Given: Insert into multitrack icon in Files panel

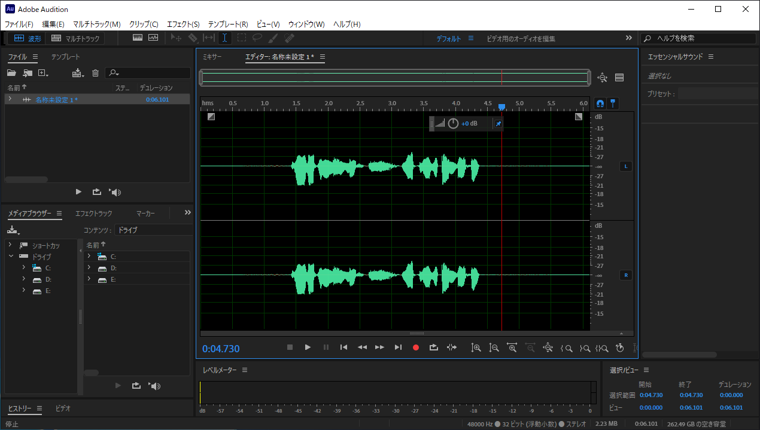Looking at the screenshot, I should (x=78, y=73).
